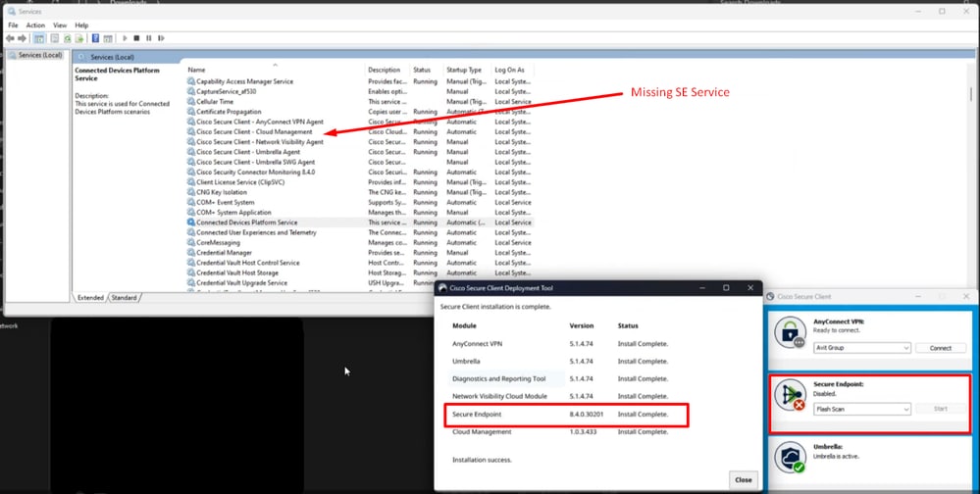
Task: Click the gear icon beside Cellular Time
Action: (191, 102)
